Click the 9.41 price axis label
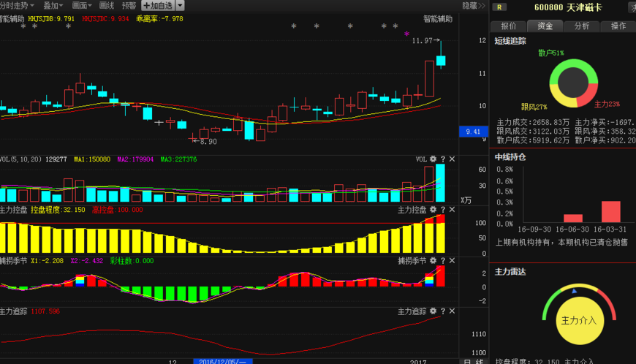 click(474, 132)
